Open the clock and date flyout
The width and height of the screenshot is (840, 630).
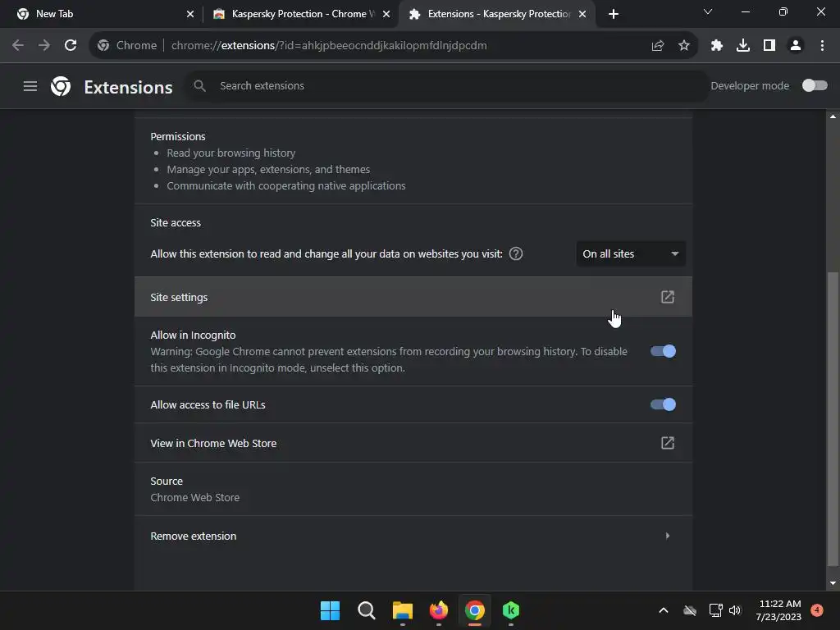[779, 610]
